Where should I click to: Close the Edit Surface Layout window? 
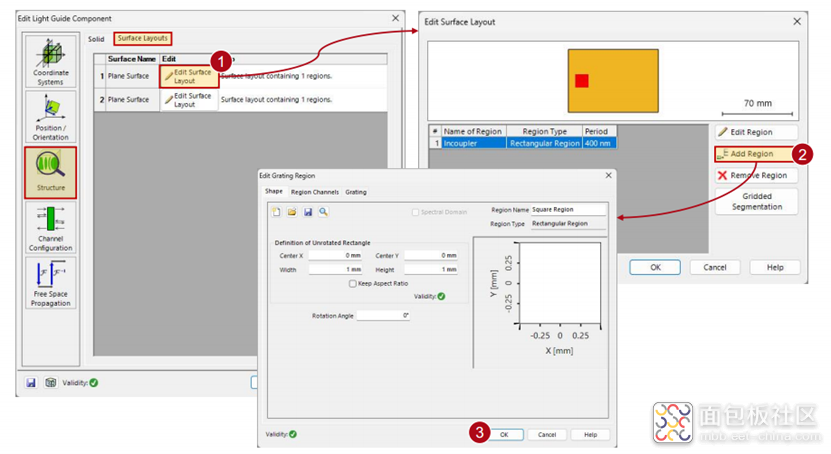point(797,21)
